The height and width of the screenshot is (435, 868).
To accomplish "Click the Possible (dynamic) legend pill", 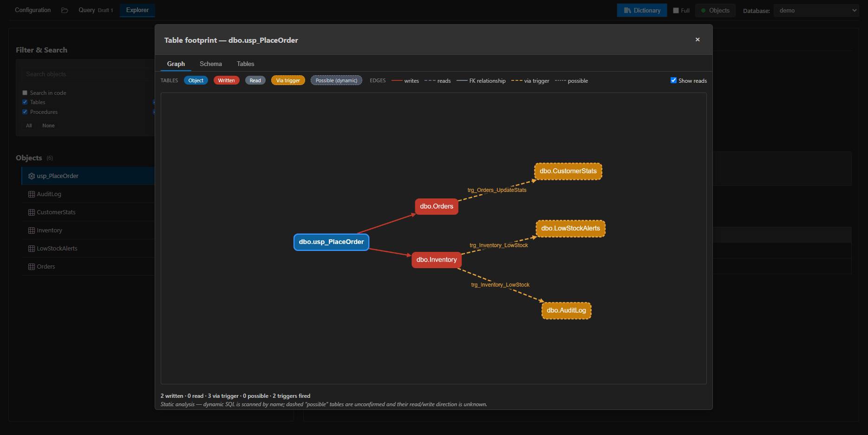I will click(336, 80).
